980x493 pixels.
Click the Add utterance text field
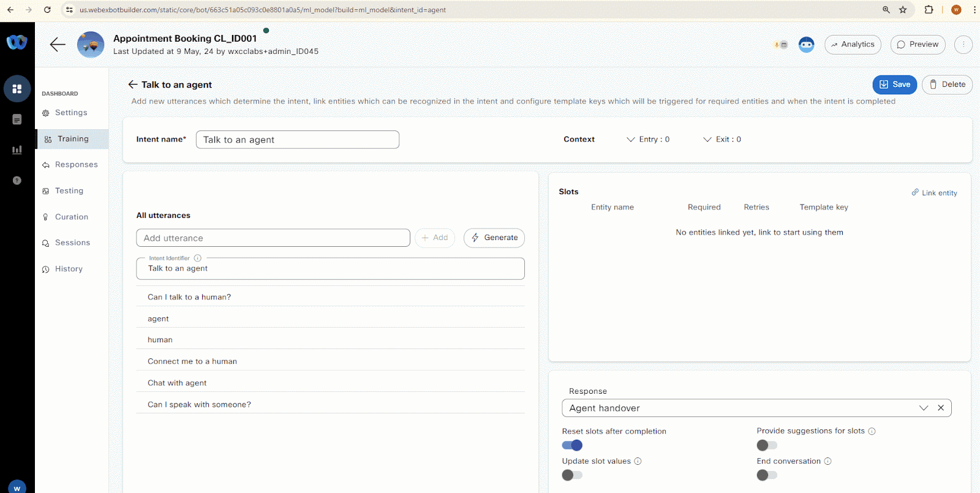tap(273, 238)
